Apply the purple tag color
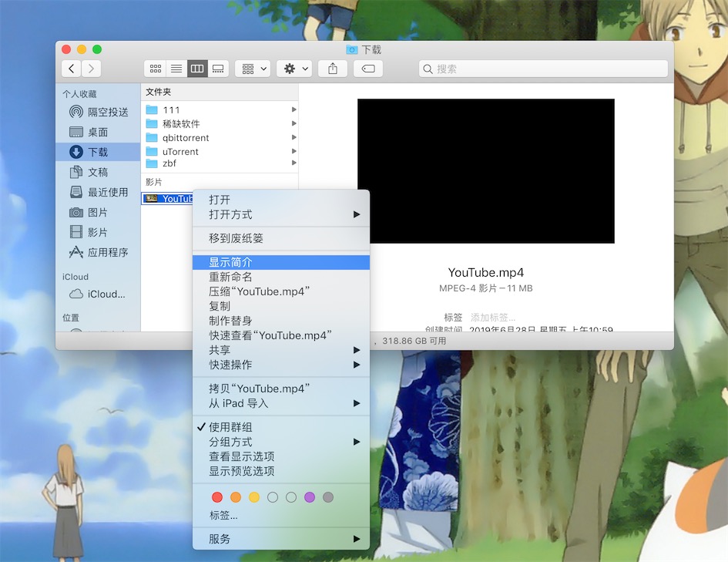The image size is (728, 562). tap(310, 497)
